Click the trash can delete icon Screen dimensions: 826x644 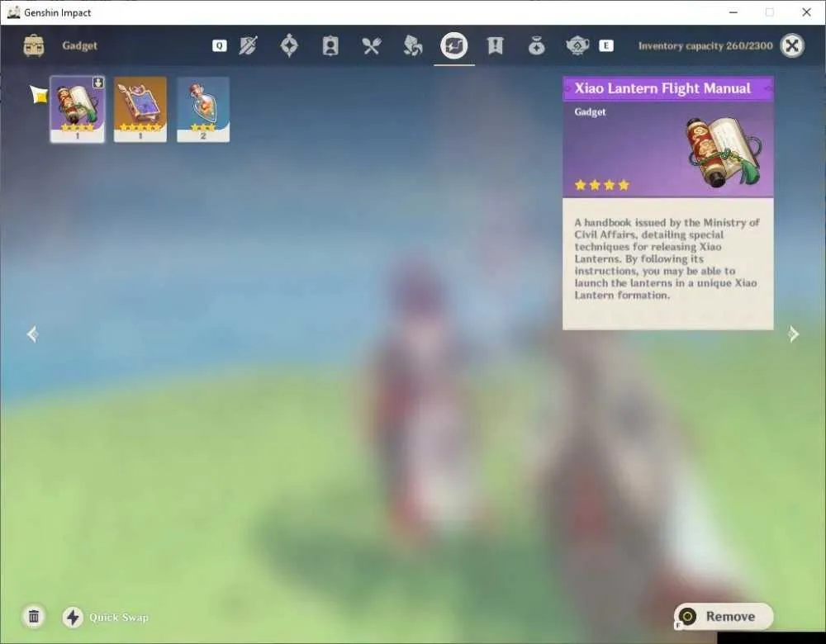pos(34,617)
